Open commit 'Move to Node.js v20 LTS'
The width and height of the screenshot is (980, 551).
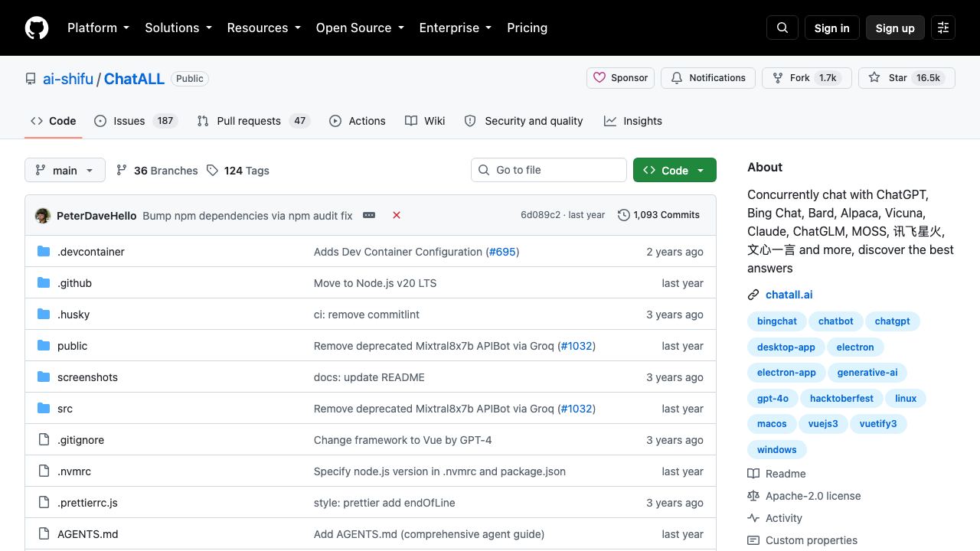pyautogui.click(x=375, y=283)
